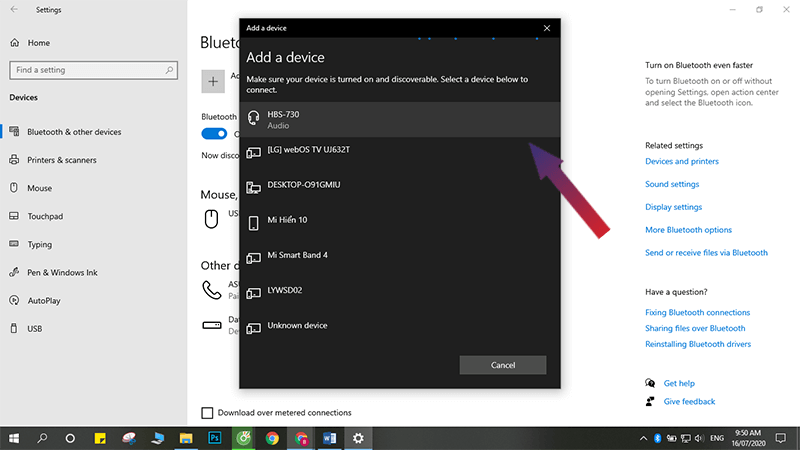Click Send or receive files via Bluetooth
Viewport: 800px width, 450px height.
(x=706, y=253)
